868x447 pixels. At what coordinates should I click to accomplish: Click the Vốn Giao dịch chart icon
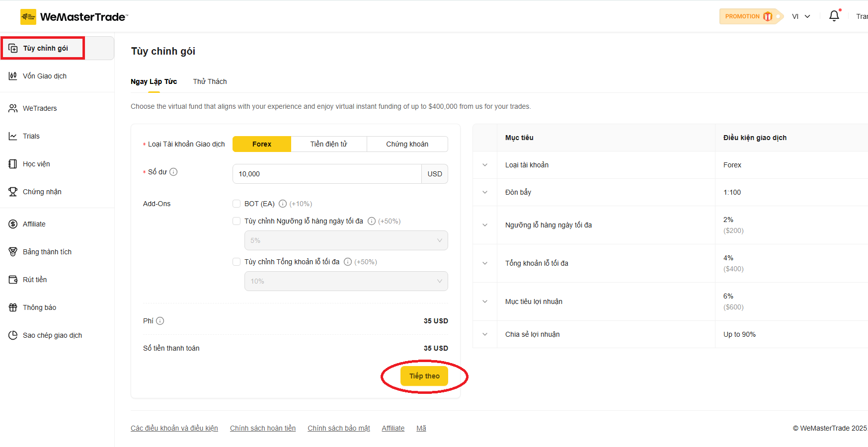click(x=13, y=76)
